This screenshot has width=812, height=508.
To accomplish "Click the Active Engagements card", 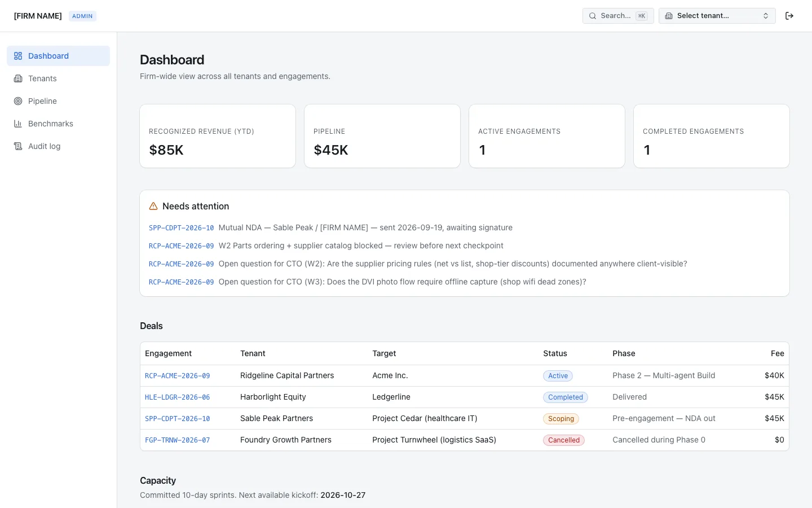I will tap(547, 136).
